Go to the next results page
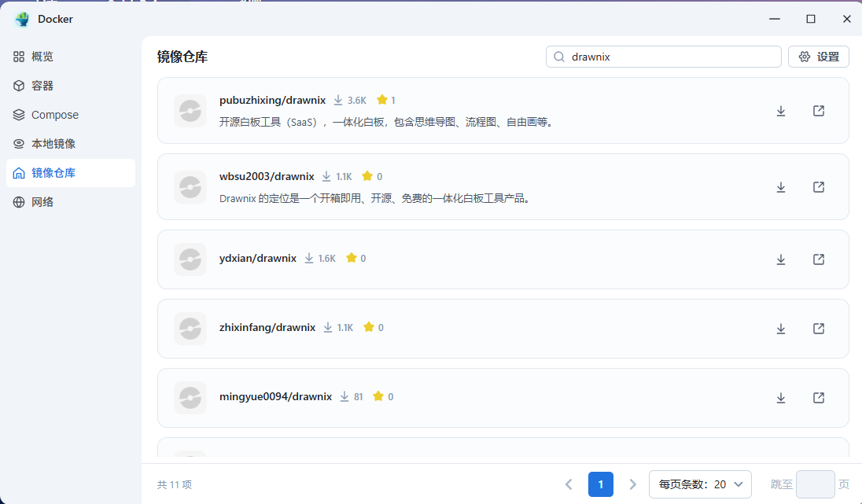Screen dimensions: 862x504 [x=633, y=484]
